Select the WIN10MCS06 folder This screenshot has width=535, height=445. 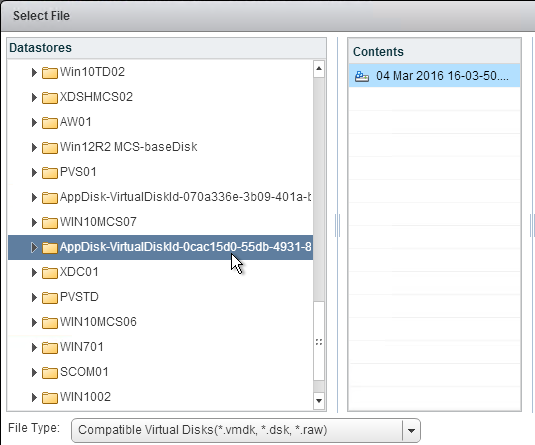(x=98, y=322)
